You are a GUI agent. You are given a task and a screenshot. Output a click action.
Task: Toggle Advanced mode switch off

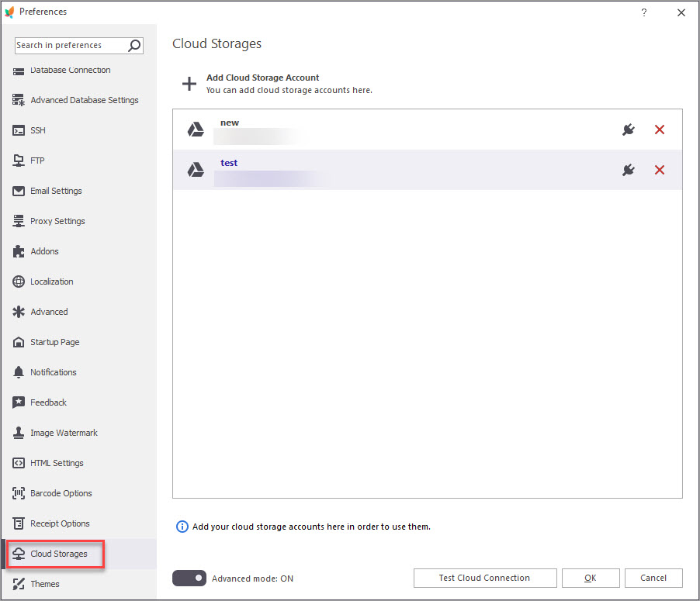click(x=189, y=579)
